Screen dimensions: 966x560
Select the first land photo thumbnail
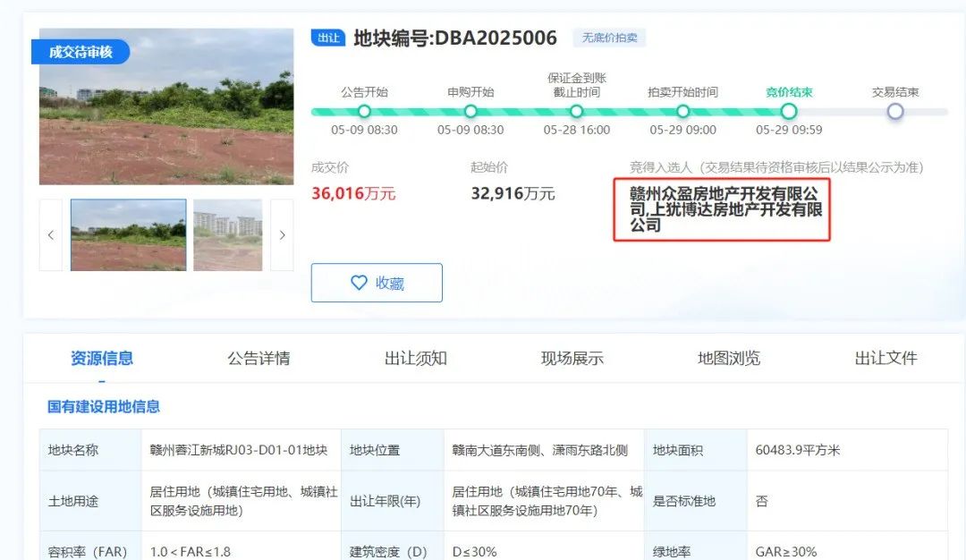click(128, 234)
